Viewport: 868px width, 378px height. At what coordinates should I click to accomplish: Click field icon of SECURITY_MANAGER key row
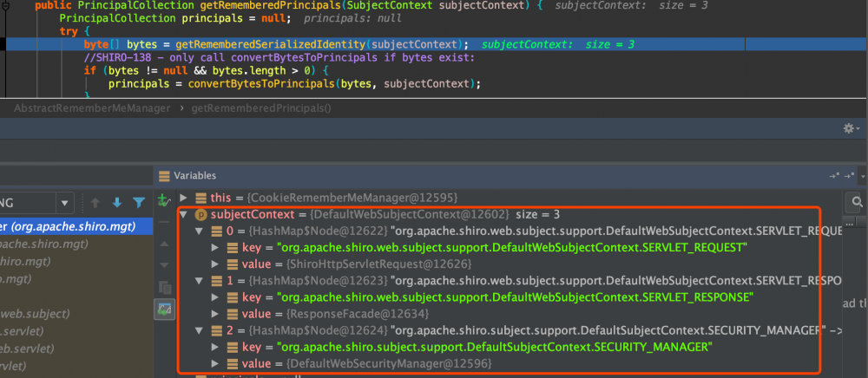click(233, 347)
